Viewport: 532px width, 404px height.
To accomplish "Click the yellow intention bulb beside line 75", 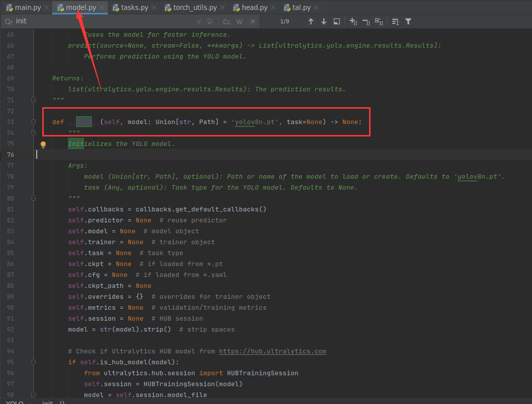I will (x=43, y=144).
